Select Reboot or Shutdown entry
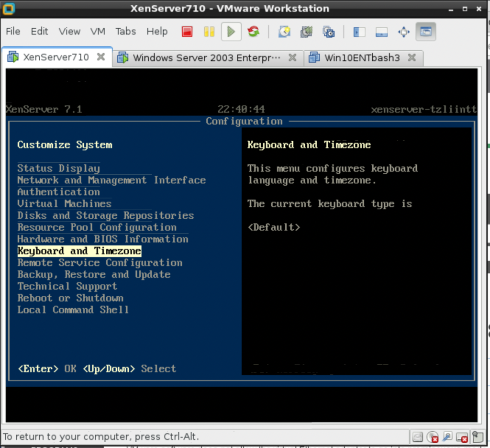 (70, 298)
